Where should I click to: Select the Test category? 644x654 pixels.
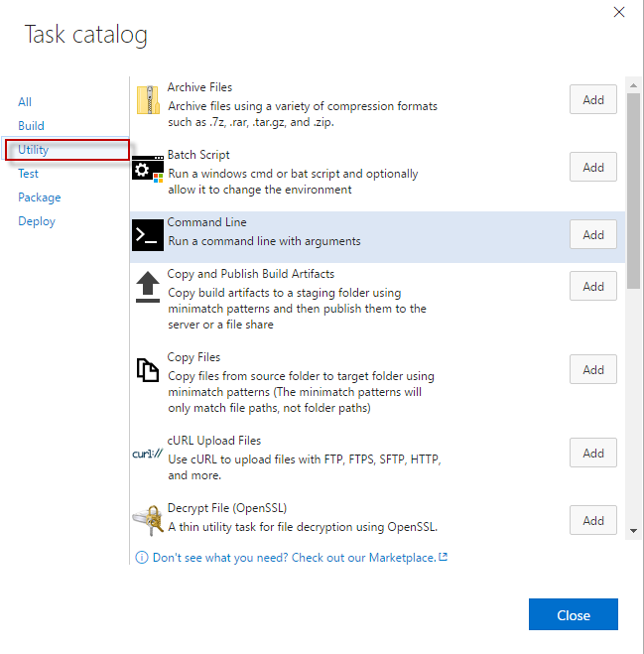click(x=28, y=174)
